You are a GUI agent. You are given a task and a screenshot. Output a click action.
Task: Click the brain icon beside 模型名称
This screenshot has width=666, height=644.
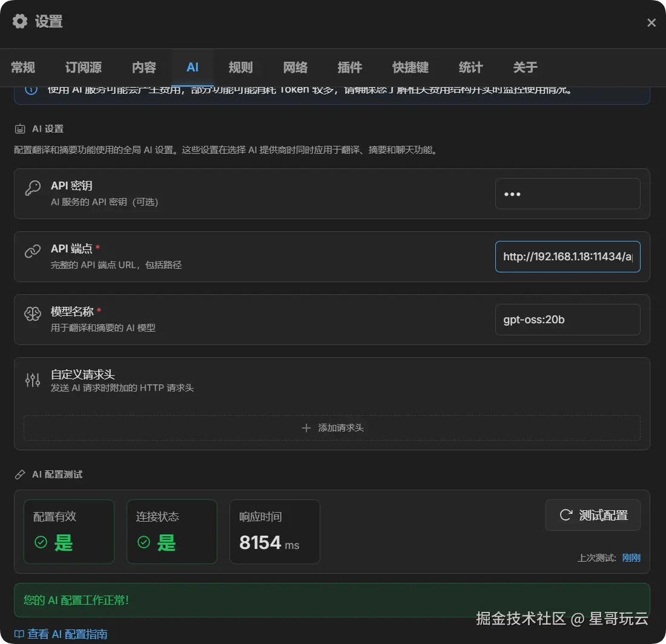pos(33,314)
